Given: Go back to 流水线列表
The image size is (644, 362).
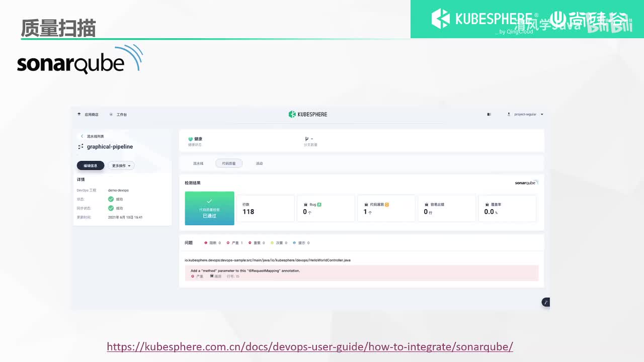Looking at the screenshot, I should click(x=96, y=136).
